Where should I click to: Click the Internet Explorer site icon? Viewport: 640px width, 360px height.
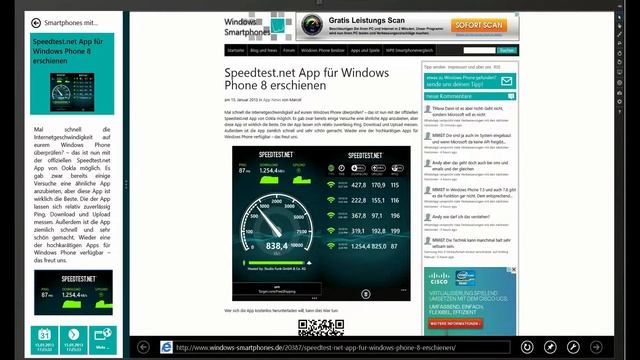point(166,347)
